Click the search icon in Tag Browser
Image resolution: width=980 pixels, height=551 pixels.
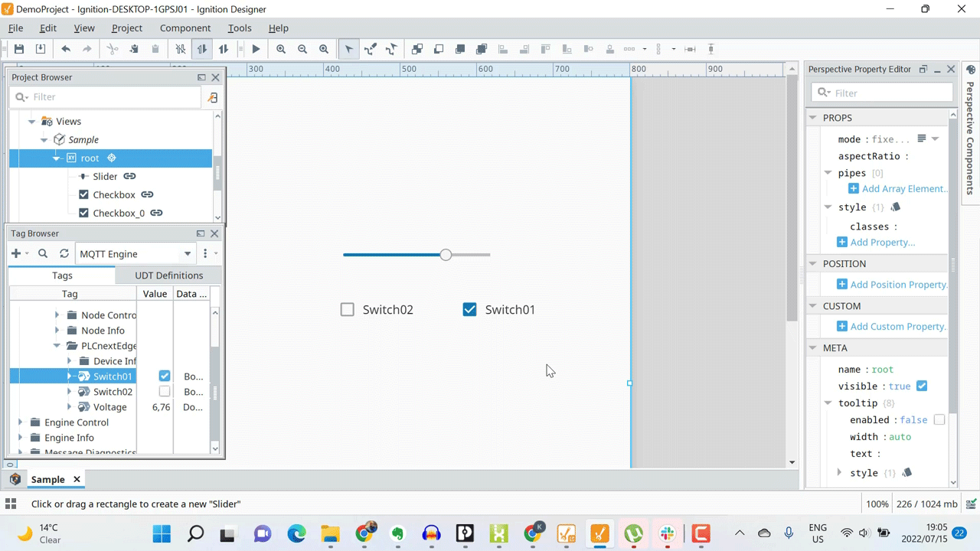click(43, 253)
